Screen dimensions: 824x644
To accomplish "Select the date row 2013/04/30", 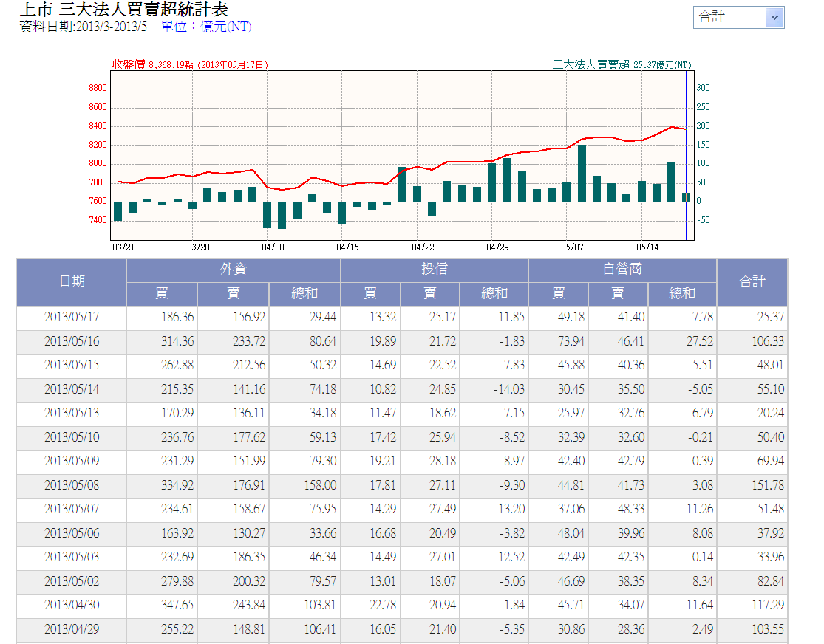I will point(72,605).
